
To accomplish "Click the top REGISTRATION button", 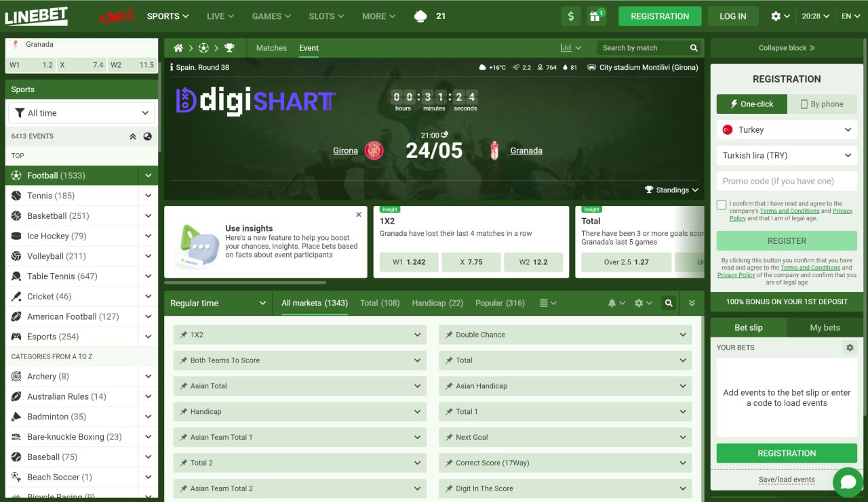I will click(x=660, y=16).
